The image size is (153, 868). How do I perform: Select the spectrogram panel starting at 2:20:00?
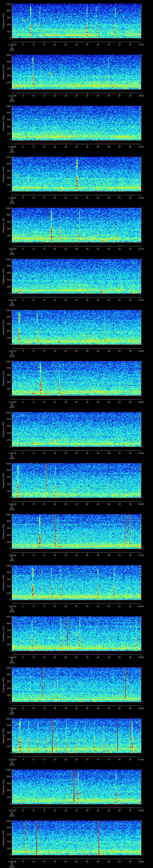click(x=77, y=225)
